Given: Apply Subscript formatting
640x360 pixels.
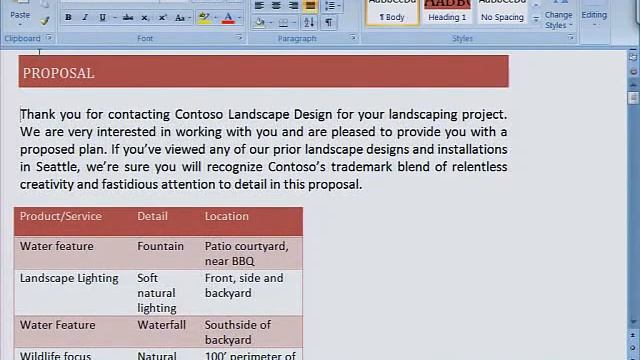Looking at the screenshot, I should (x=144, y=18).
